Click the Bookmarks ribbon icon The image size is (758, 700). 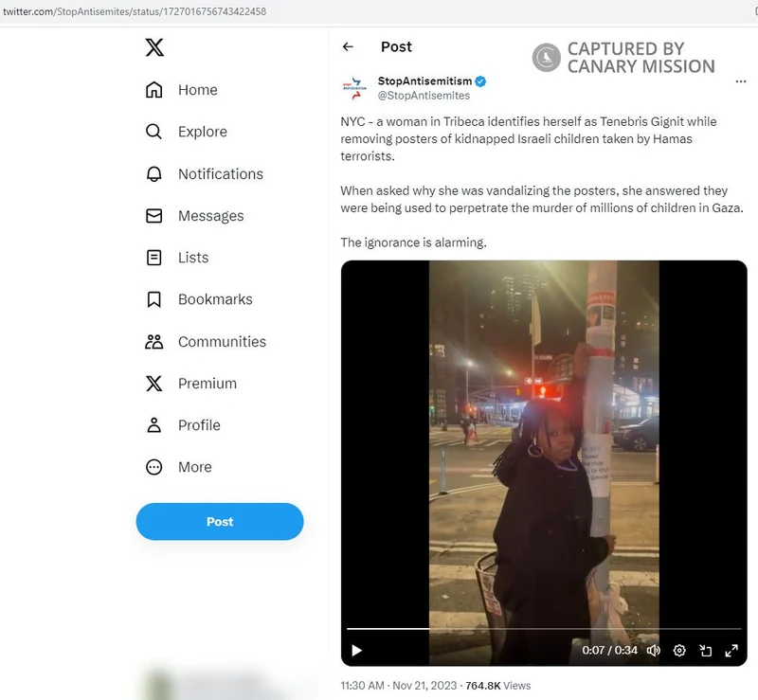[153, 299]
